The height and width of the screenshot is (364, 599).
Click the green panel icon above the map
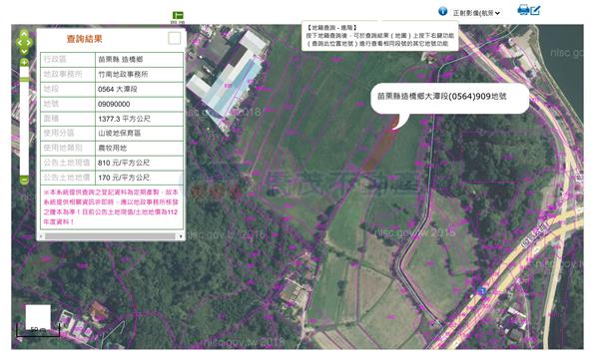pyautogui.click(x=178, y=15)
